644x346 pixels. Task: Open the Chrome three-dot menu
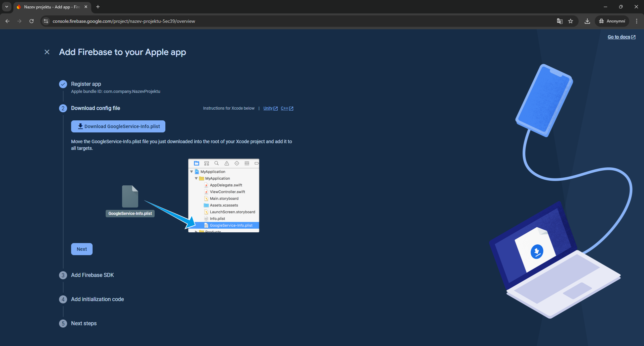tap(637, 21)
